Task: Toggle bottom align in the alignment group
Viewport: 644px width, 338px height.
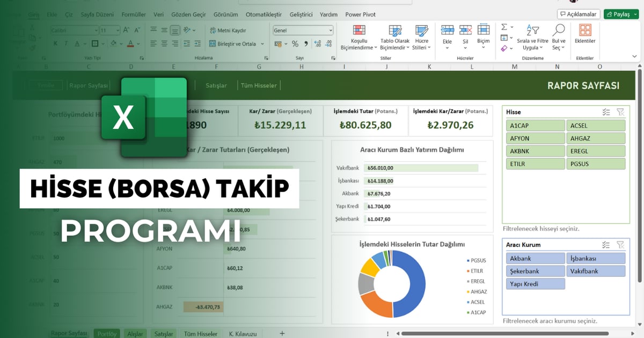Action: point(175,31)
